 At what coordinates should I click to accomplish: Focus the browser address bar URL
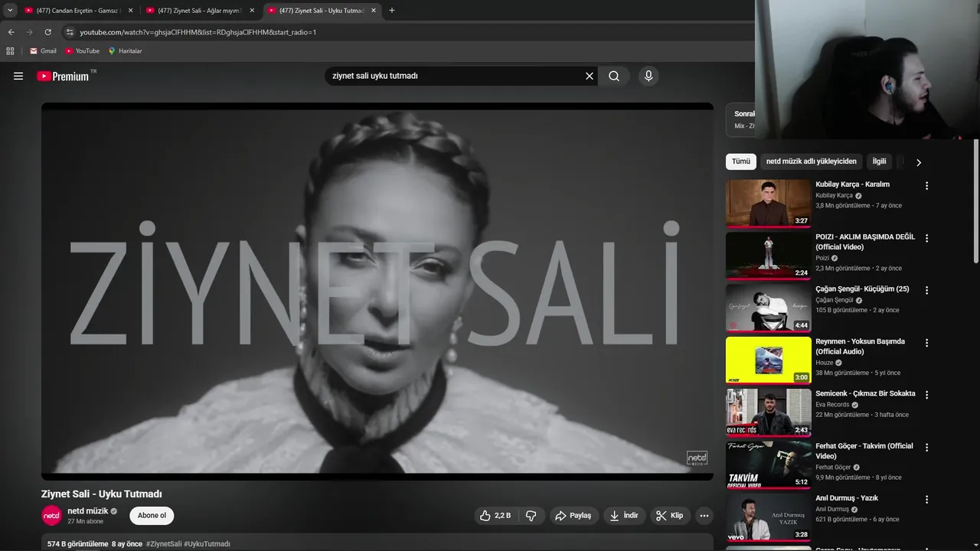pyautogui.click(x=198, y=32)
